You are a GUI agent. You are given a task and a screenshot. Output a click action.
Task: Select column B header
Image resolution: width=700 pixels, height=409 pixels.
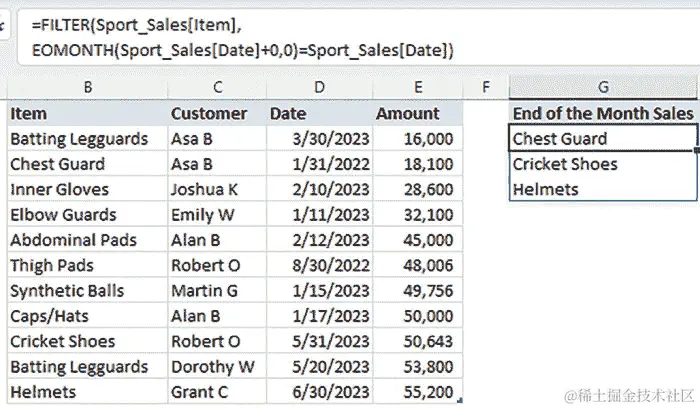click(x=88, y=87)
